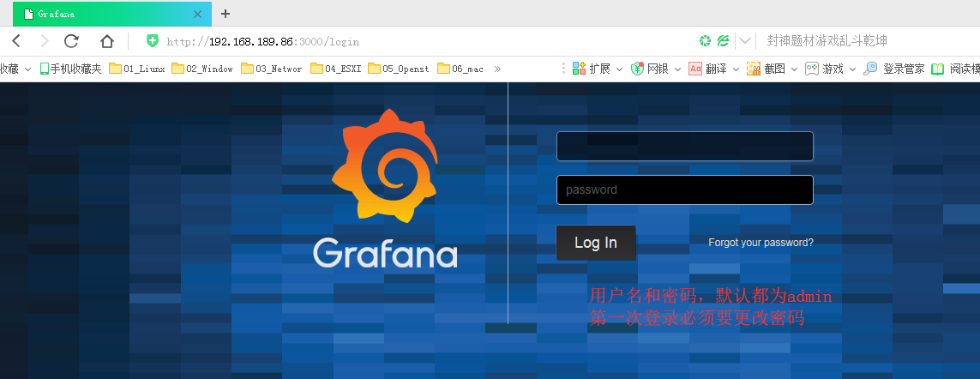Click the search box 封神题材游戏乱斗乾坤
The width and height of the screenshot is (980, 379).
[827, 41]
